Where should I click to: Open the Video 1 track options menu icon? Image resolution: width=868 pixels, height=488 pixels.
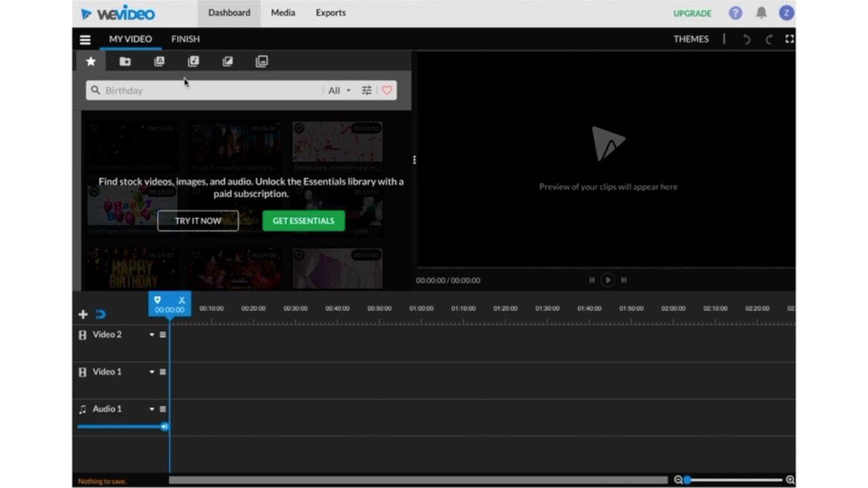pyautogui.click(x=163, y=372)
